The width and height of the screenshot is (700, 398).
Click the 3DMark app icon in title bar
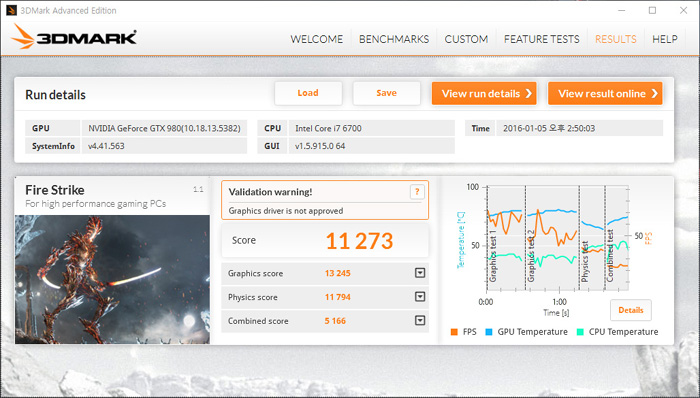pos(11,10)
